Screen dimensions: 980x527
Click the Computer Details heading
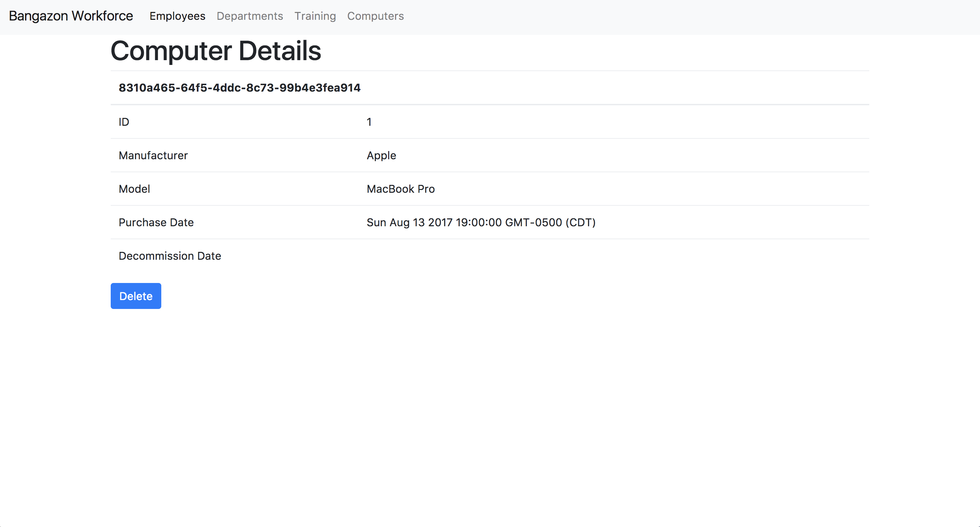216,51
